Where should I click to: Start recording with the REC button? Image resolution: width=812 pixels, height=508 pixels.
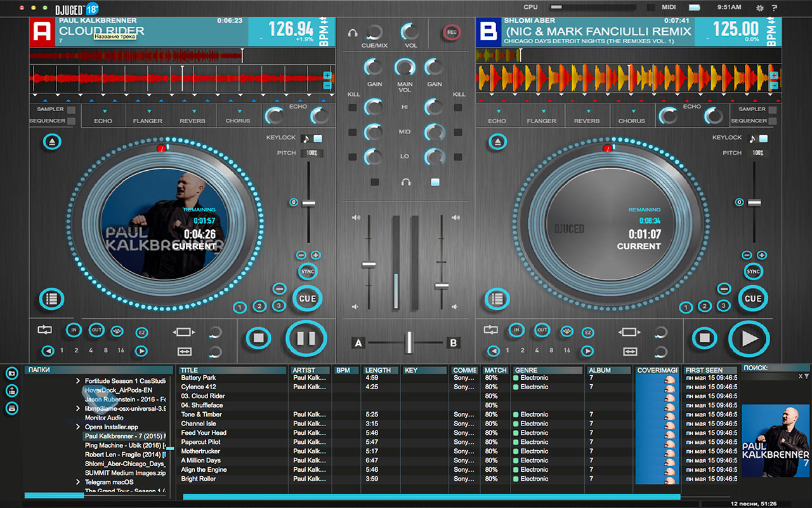[452, 32]
